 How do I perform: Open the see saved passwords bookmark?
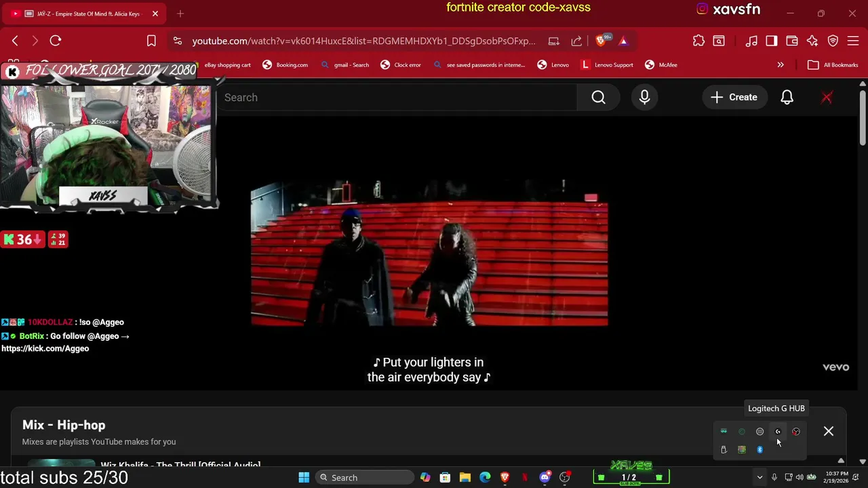tap(479, 65)
